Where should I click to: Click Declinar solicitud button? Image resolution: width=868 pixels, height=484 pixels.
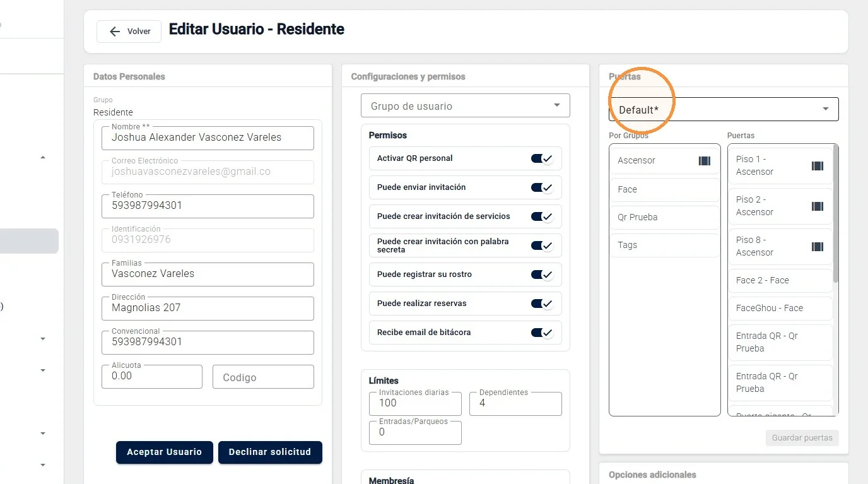270,452
